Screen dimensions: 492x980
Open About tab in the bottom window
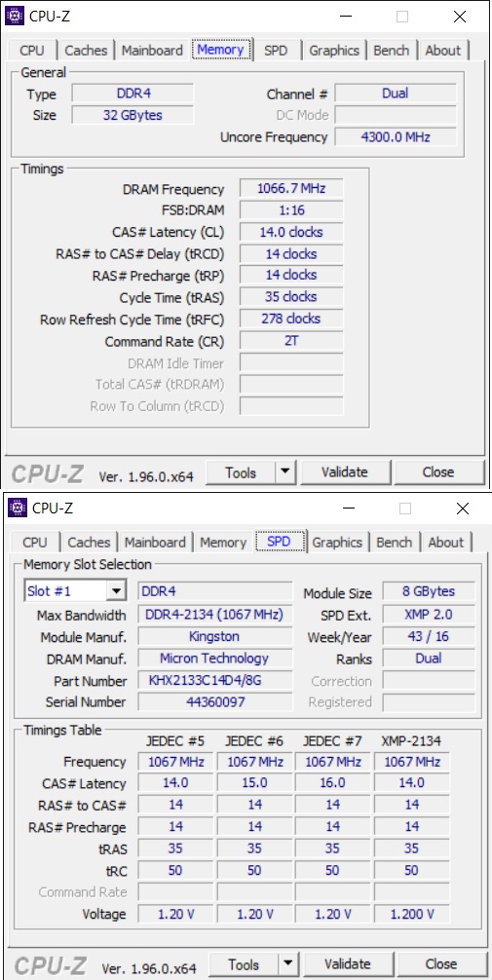point(446,543)
